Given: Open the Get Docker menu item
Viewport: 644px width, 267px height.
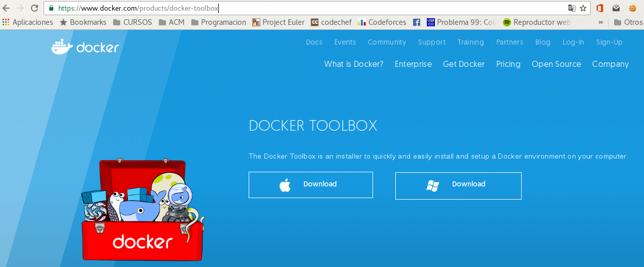Looking at the screenshot, I should [x=464, y=64].
